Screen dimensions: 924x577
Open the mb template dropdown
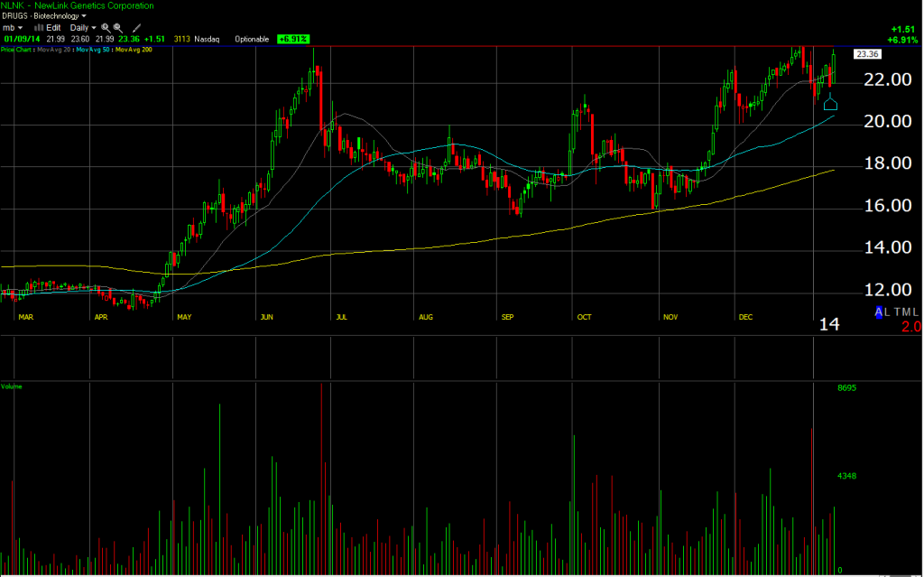click(x=13, y=28)
